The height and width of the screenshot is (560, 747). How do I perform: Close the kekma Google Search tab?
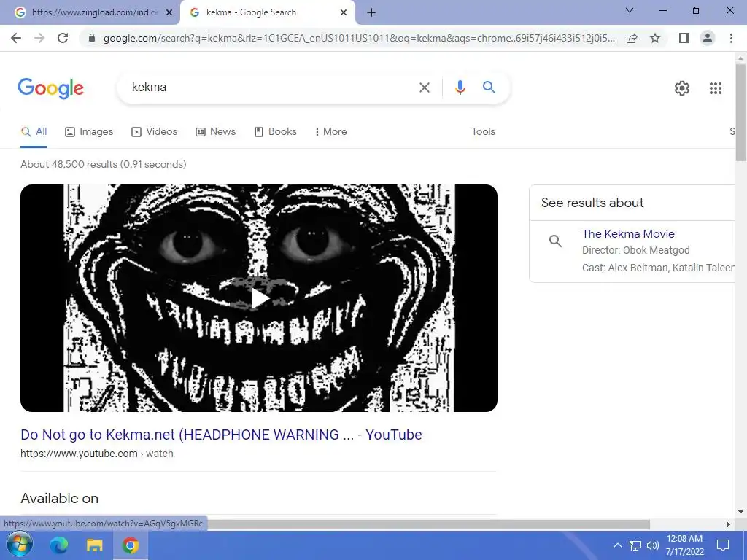tap(344, 12)
